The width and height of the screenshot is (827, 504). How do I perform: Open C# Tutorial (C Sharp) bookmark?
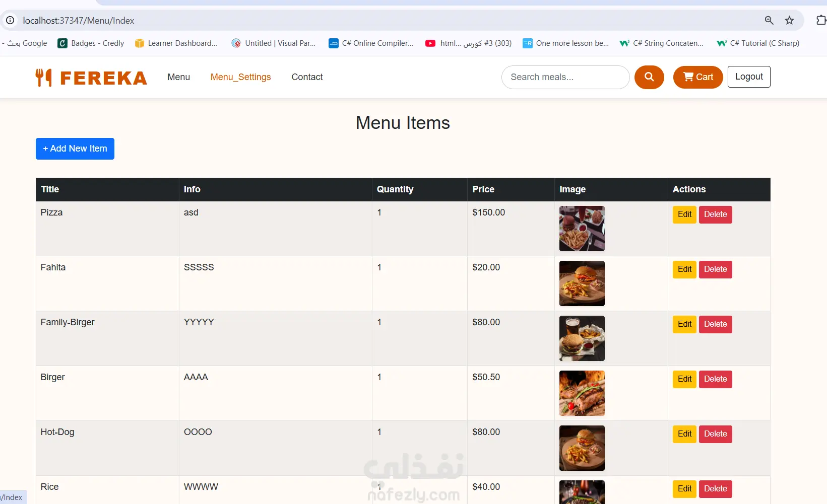point(758,43)
